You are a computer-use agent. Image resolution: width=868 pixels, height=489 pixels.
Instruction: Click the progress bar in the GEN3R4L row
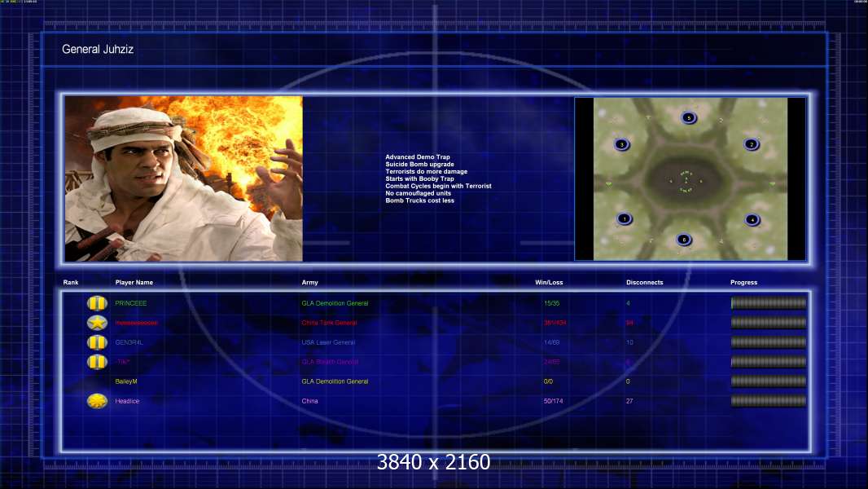pyautogui.click(x=769, y=342)
